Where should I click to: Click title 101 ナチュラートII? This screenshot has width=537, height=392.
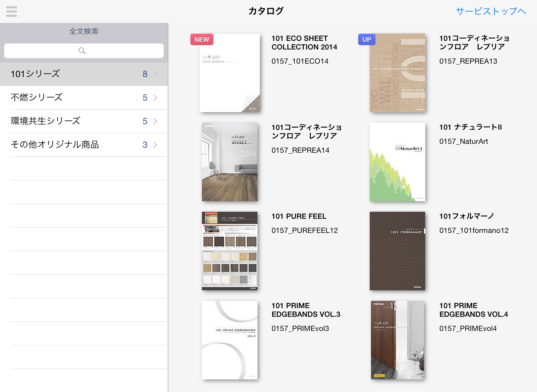[x=471, y=127]
